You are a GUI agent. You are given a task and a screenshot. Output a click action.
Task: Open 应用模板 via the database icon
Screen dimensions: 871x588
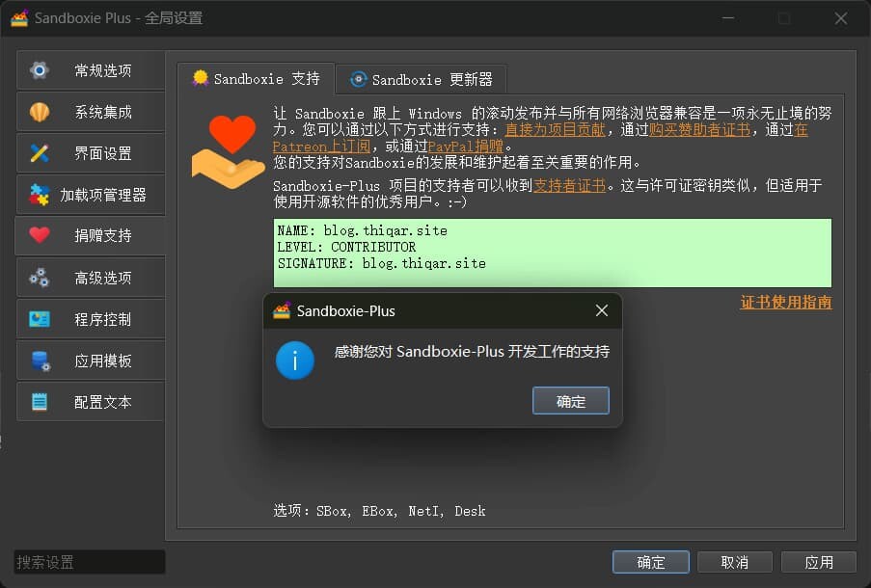coord(41,361)
